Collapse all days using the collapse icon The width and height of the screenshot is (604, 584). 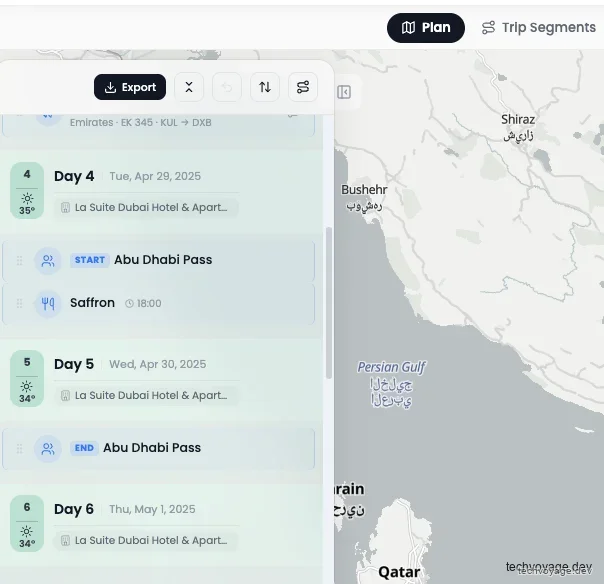189,87
